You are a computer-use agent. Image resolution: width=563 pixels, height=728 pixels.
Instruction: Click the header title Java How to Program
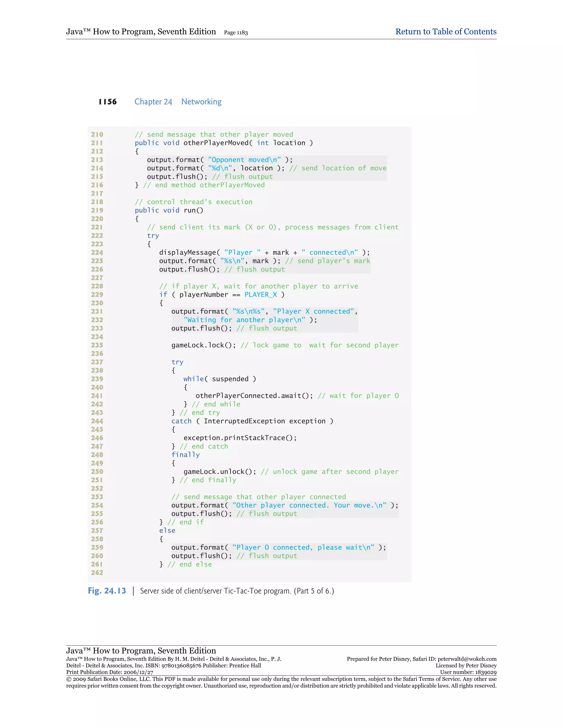click(141, 32)
